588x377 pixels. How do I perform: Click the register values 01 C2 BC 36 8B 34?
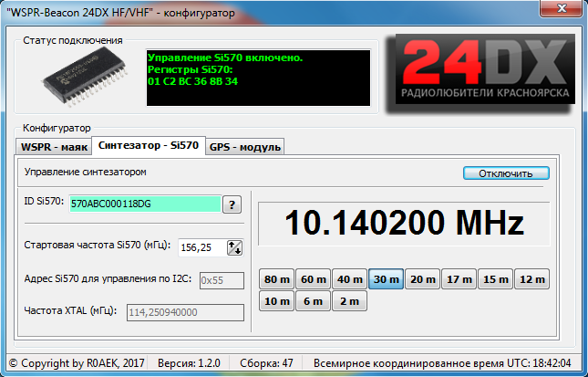click(x=192, y=81)
